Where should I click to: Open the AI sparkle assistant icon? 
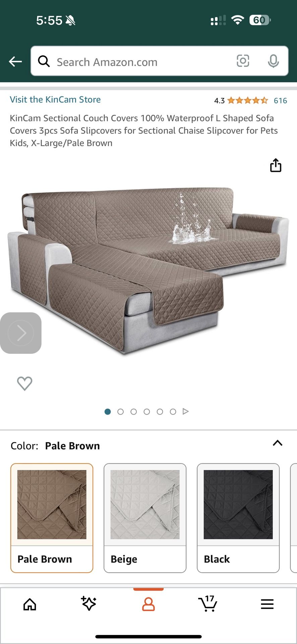coord(89,603)
